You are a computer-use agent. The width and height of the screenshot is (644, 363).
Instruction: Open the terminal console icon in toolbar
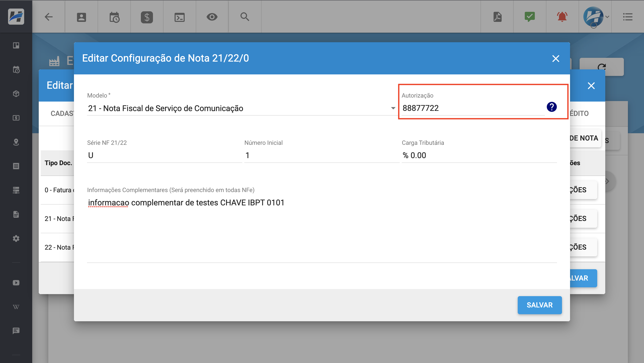[179, 17]
